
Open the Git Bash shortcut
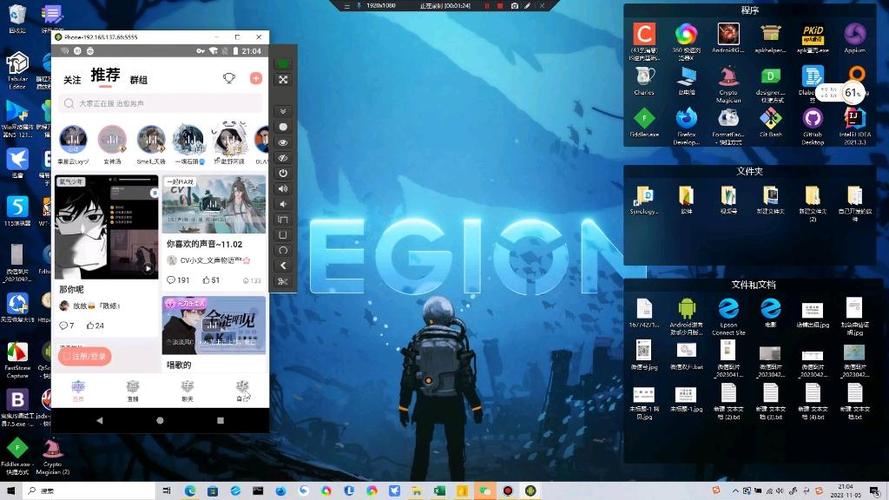[x=771, y=122]
